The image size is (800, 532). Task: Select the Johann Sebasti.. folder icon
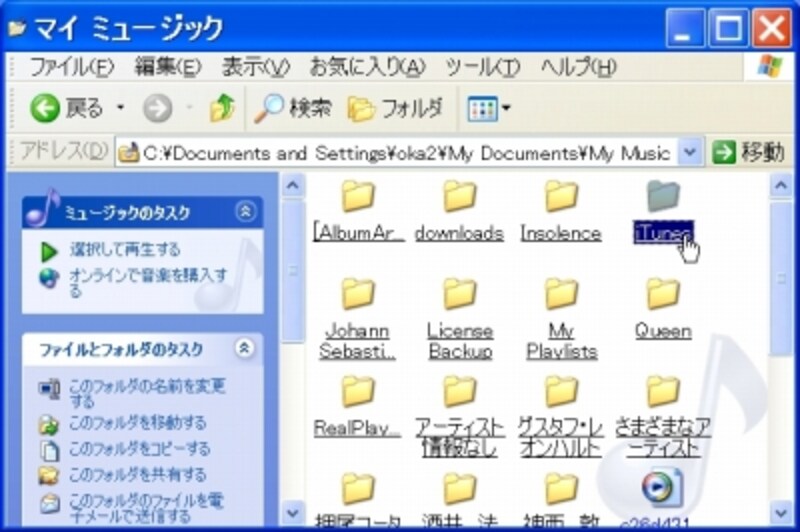[358, 294]
